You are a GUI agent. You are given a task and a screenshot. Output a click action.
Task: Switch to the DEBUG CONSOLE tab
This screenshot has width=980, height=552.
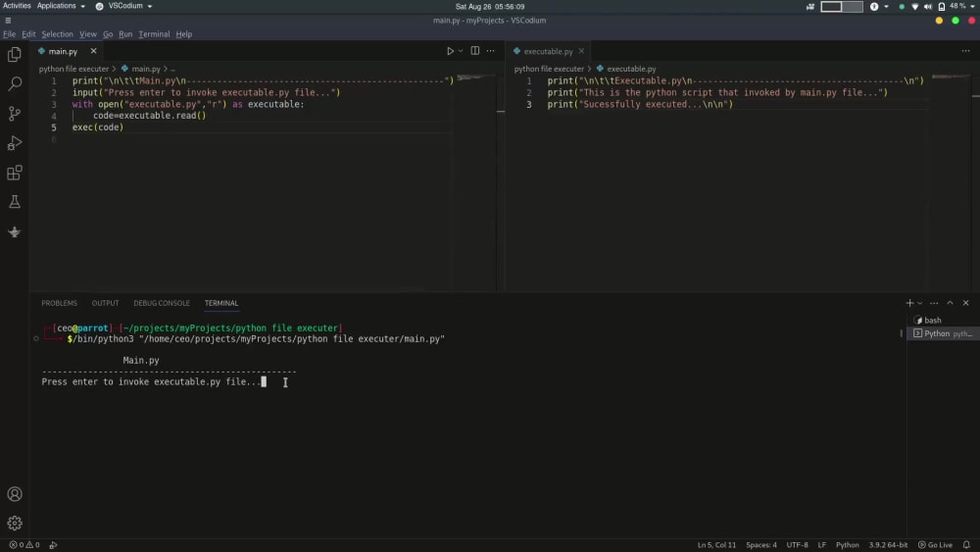(x=162, y=303)
